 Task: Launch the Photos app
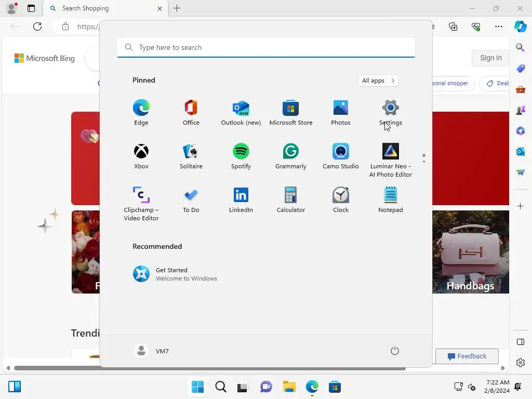pos(341,113)
